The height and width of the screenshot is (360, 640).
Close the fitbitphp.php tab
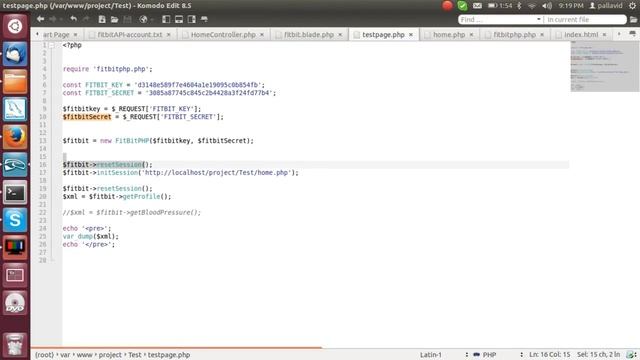[542, 35]
